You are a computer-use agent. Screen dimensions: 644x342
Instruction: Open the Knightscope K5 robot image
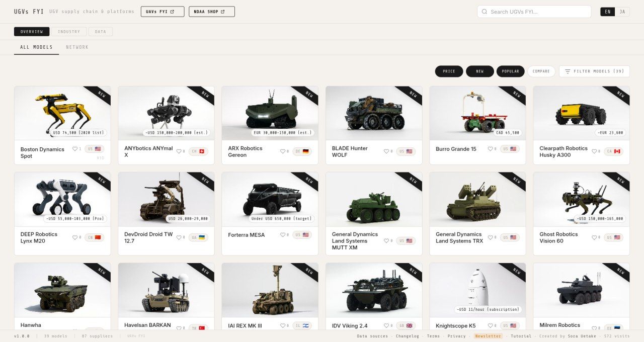(x=477, y=290)
